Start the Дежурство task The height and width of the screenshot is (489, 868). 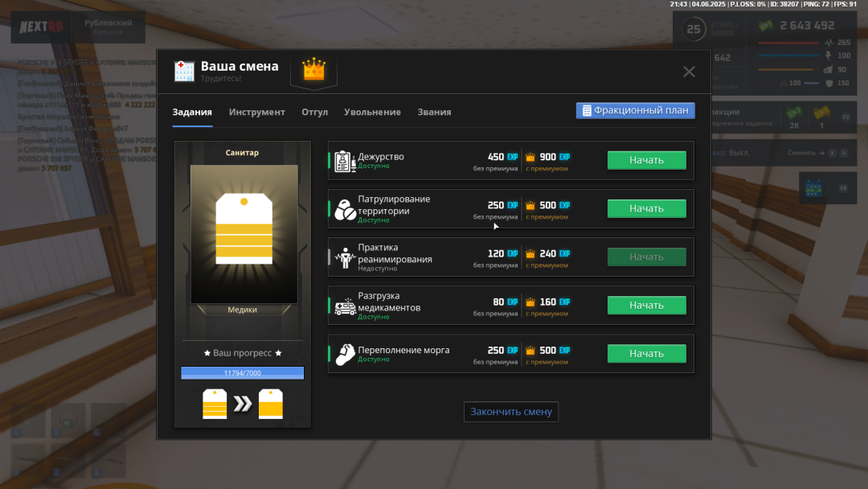646,160
